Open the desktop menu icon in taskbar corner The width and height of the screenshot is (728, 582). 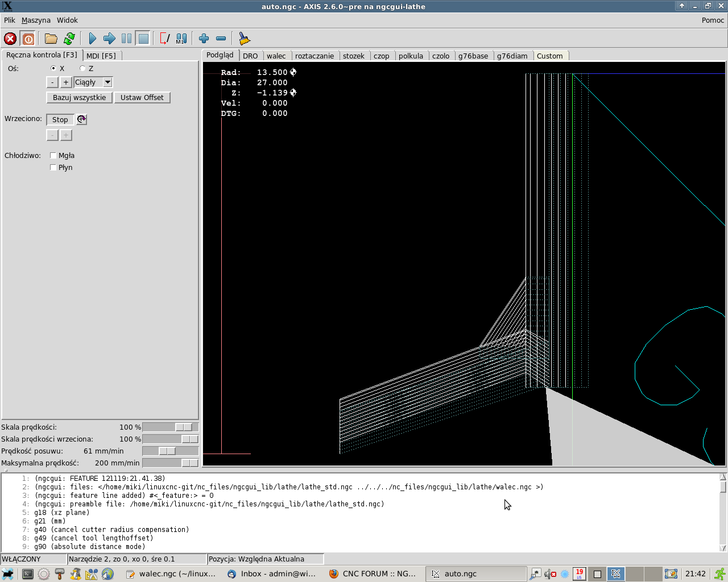tap(8, 574)
